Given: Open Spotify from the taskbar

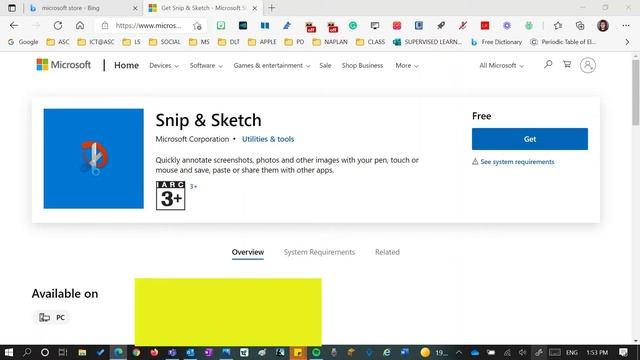Looking at the screenshot, I should [x=316, y=352].
